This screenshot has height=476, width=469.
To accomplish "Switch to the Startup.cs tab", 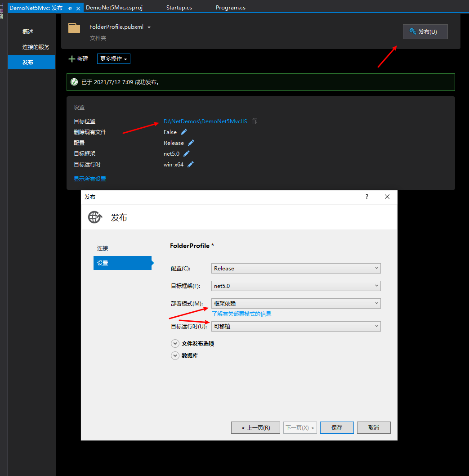I will 179,7.
